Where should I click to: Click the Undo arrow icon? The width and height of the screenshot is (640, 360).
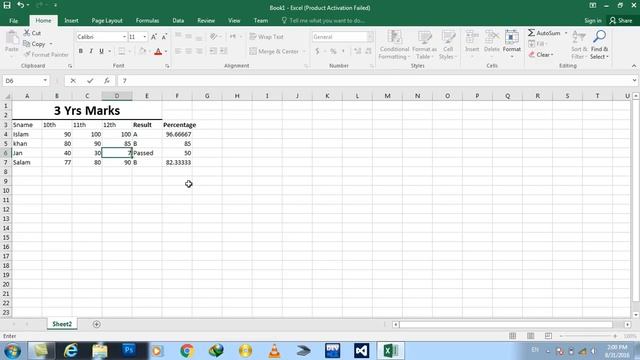[x=20, y=5]
